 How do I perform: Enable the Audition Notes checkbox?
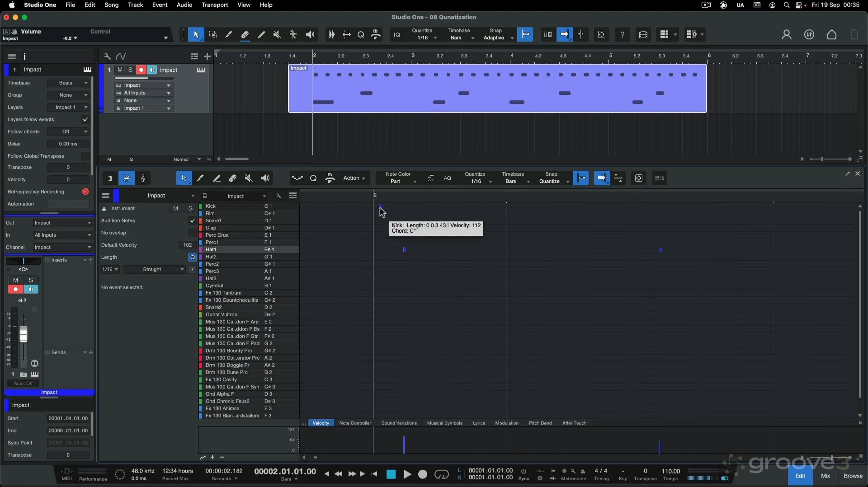point(192,221)
